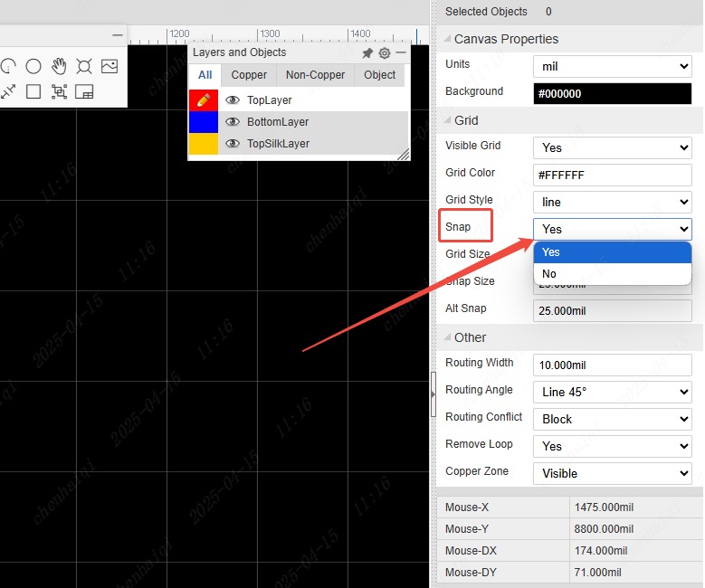The height and width of the screenshot is (588, 705).
Task: Click the Routing Width input field
Action: click(612, 365)
